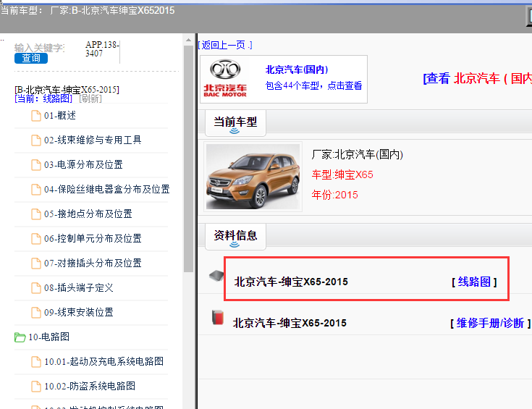
Task: Open 03-电源分布及位置 entry
Action: pos(83,165)
